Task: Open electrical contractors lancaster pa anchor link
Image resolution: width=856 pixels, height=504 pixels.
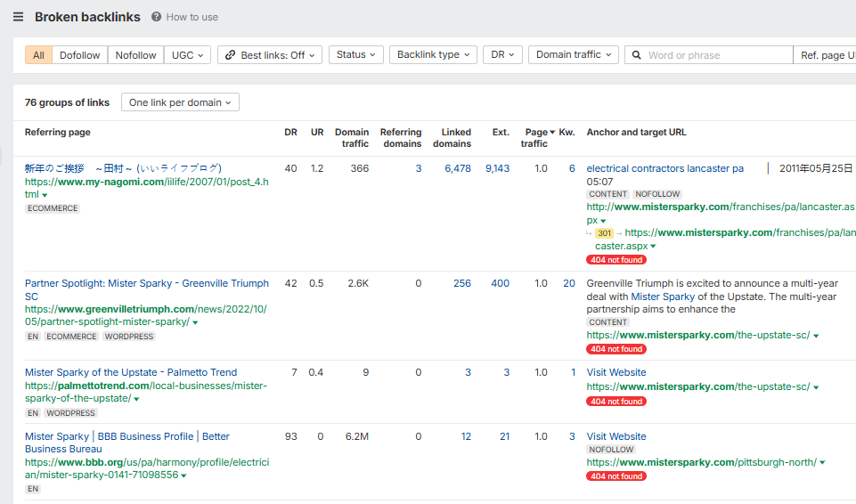Action: click(664, 168)
